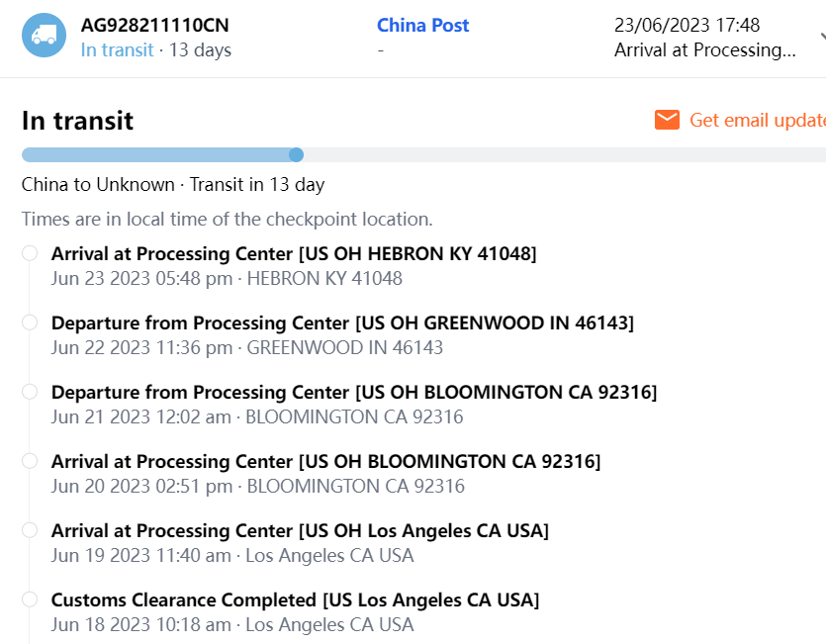This screenshot has height=644, width=826.
Task: Click the orange email envelope icon
Action: pos(667,120)
